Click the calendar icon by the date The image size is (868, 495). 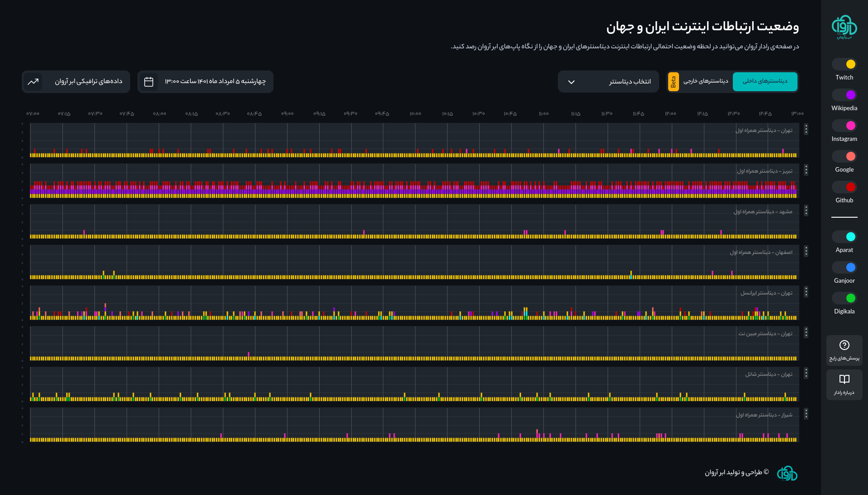pos(149,82)
